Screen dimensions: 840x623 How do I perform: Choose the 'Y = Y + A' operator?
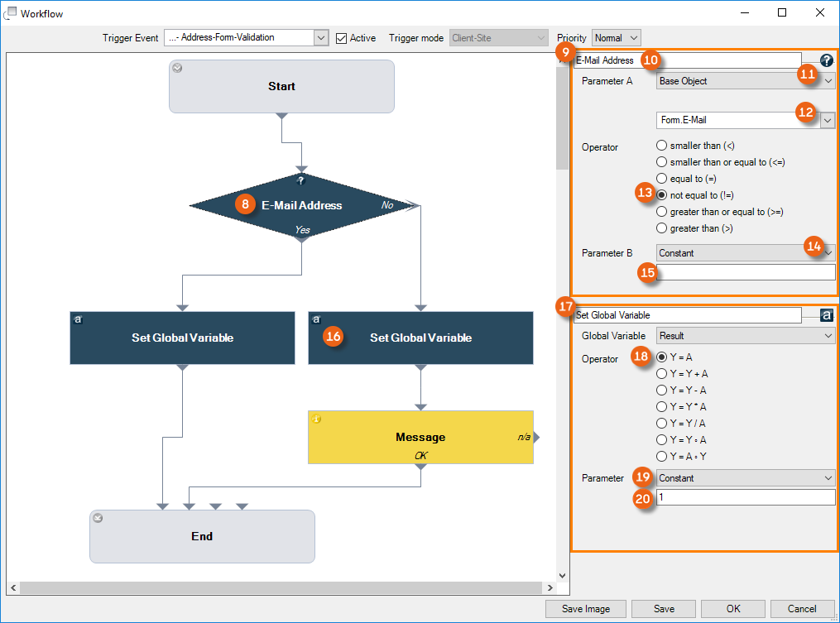click(662, 374)
